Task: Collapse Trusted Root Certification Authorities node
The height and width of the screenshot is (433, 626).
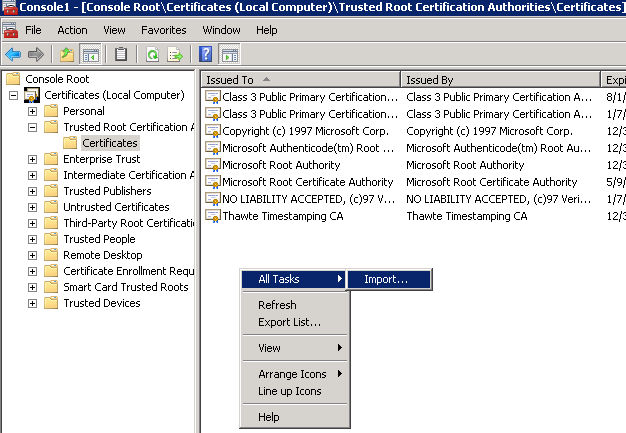Action: (32, 127)
